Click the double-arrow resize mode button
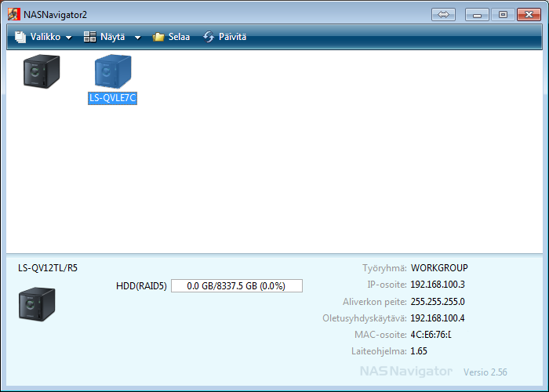Image resolution: width=549 pixels, height=392 pixels. pos(443,15)
